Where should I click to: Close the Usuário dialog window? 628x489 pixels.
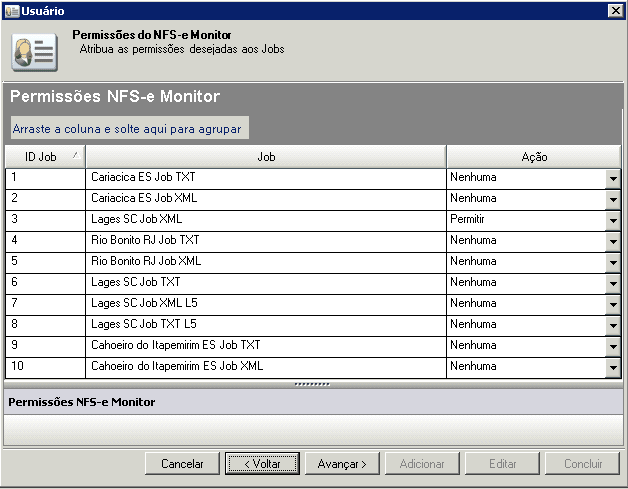point(615,10)
